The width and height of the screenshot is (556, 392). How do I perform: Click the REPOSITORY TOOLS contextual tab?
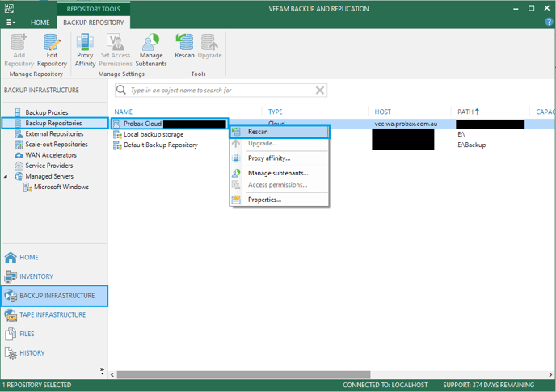(93, 9)
